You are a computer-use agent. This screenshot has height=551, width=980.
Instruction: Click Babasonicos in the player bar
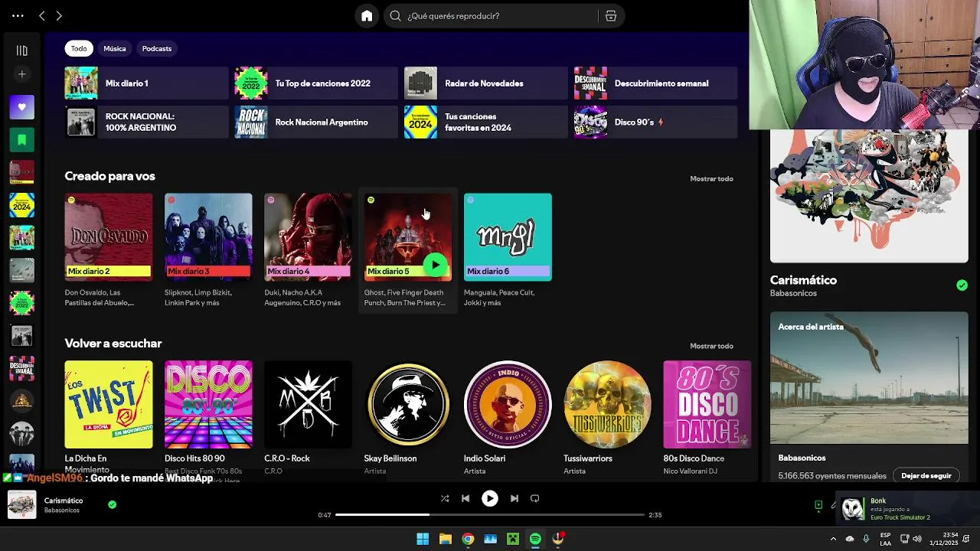[61, 510]
